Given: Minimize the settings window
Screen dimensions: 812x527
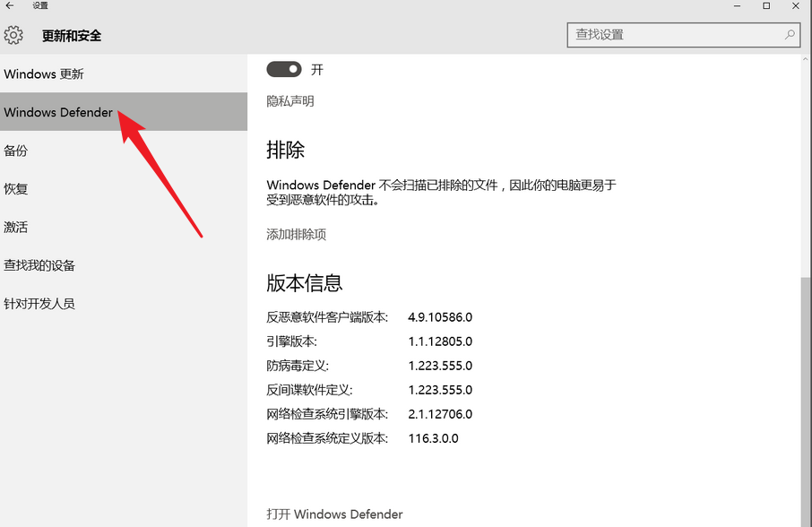Looking at the screenshot, I should coord(737,5).
